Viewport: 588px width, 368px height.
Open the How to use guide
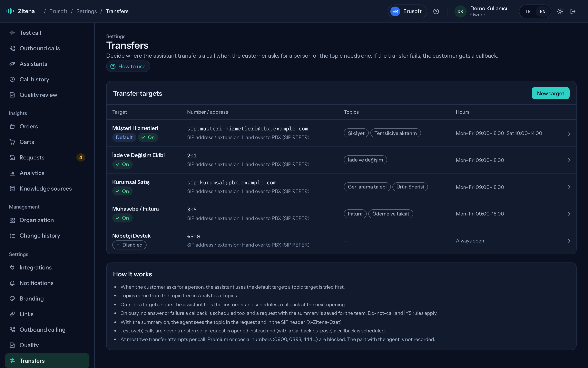tap(128, 66)
